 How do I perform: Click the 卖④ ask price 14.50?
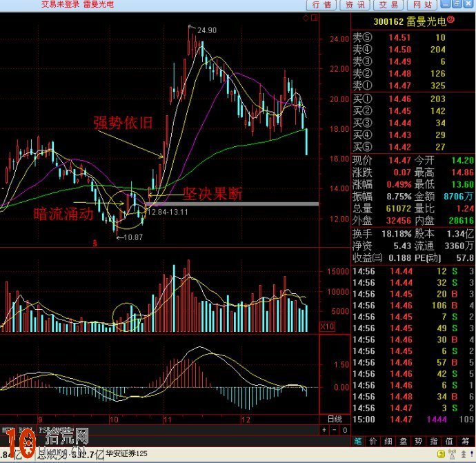click(399, 50)
